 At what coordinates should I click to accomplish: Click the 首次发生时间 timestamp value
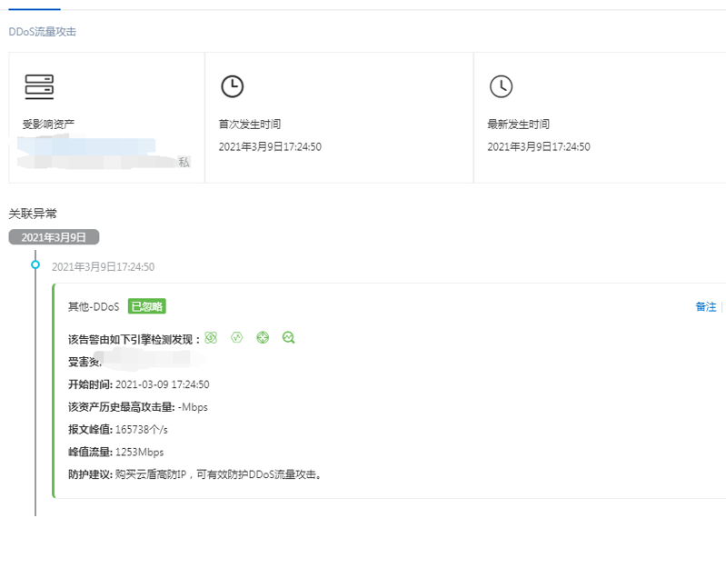pos(270,147)
